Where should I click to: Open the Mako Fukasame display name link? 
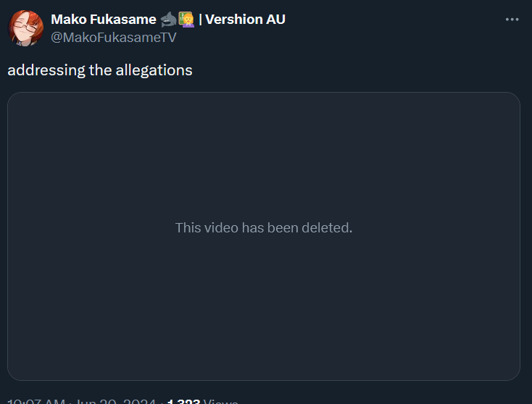[x=104, y=20]
